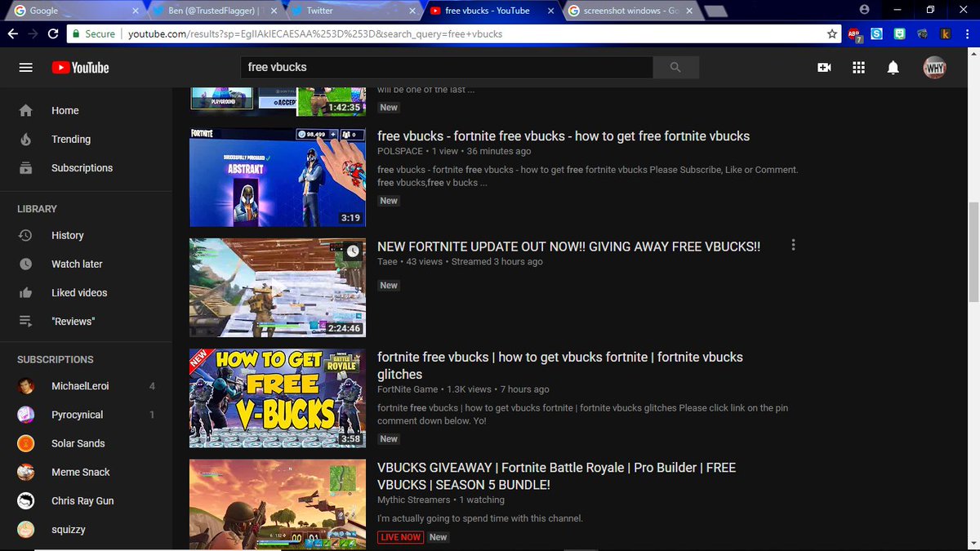The width and height of the screenshot is (980, 551).
Task: Open the upload video camera icon
Action: pyautogui.click(x=824, y=68)
